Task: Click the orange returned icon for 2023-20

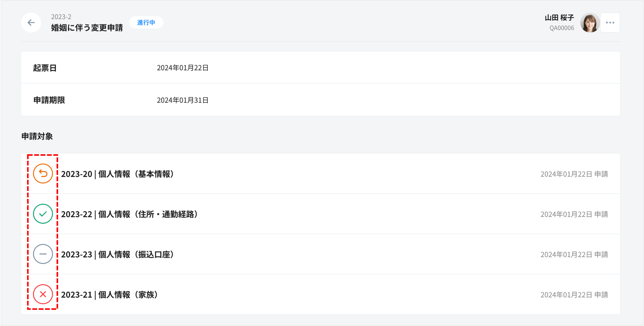Action: pos(43,174)
